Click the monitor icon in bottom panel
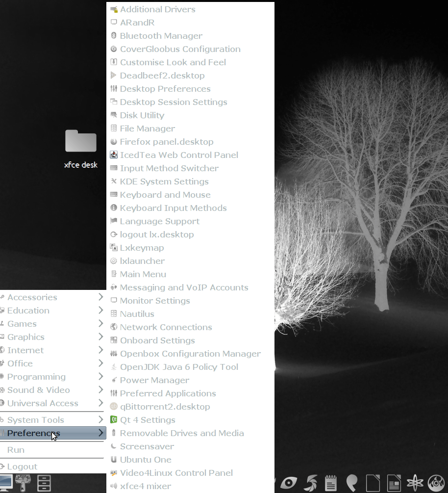This screenshot has width=448, height=493. 6,482
